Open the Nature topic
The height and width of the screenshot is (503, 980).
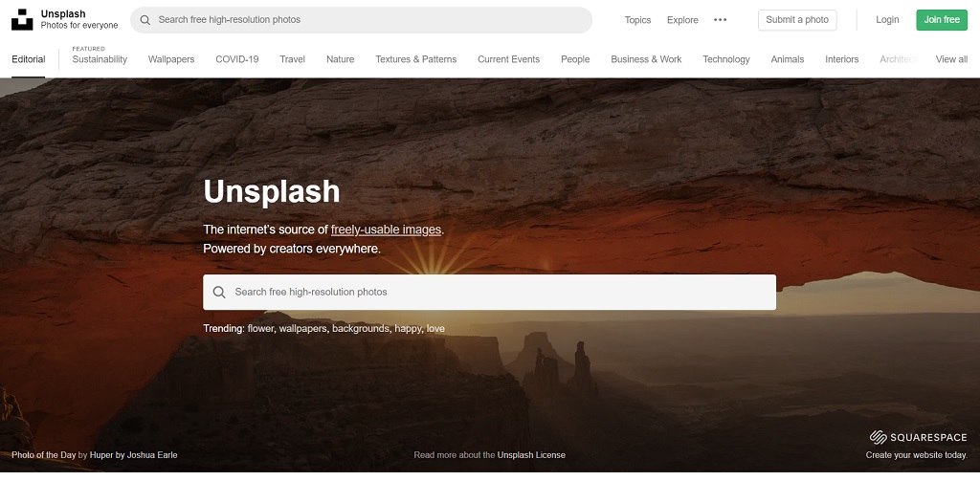[x=340, y=59]
